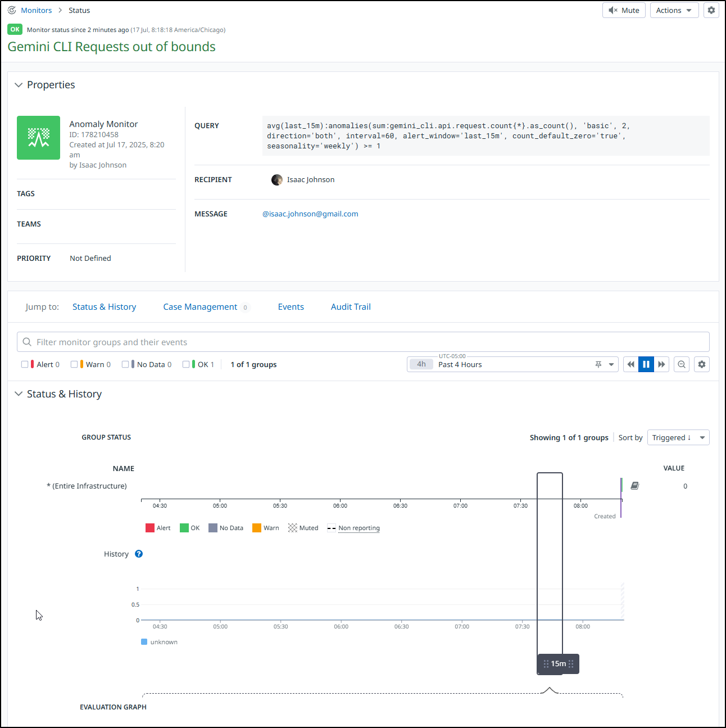Click the History help question mark icon
Screen dimensions: 726x728
pos(139,554)
